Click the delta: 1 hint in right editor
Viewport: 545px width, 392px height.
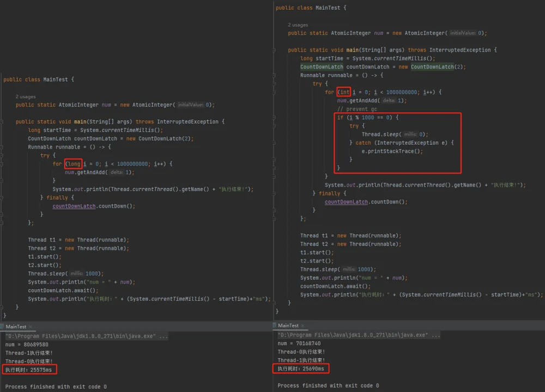[x=392, y=101]
